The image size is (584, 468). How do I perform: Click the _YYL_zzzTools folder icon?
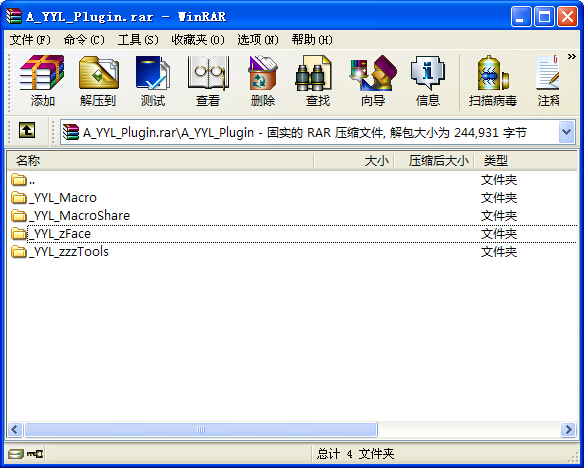(19, 252)
